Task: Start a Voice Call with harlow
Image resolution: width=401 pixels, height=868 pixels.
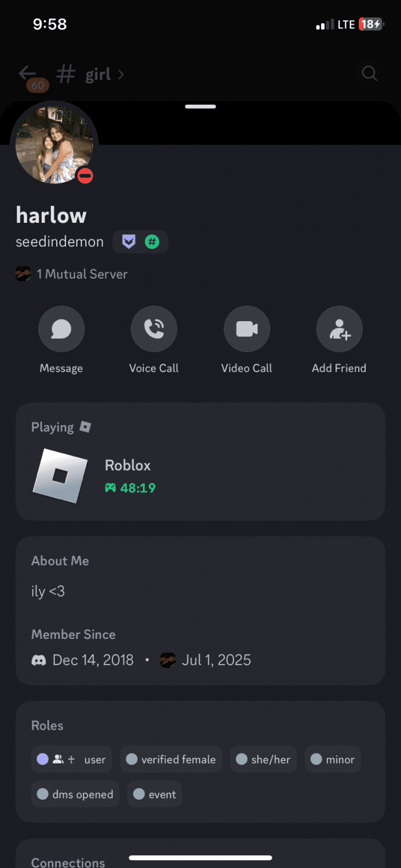Action: coord(154,329)
